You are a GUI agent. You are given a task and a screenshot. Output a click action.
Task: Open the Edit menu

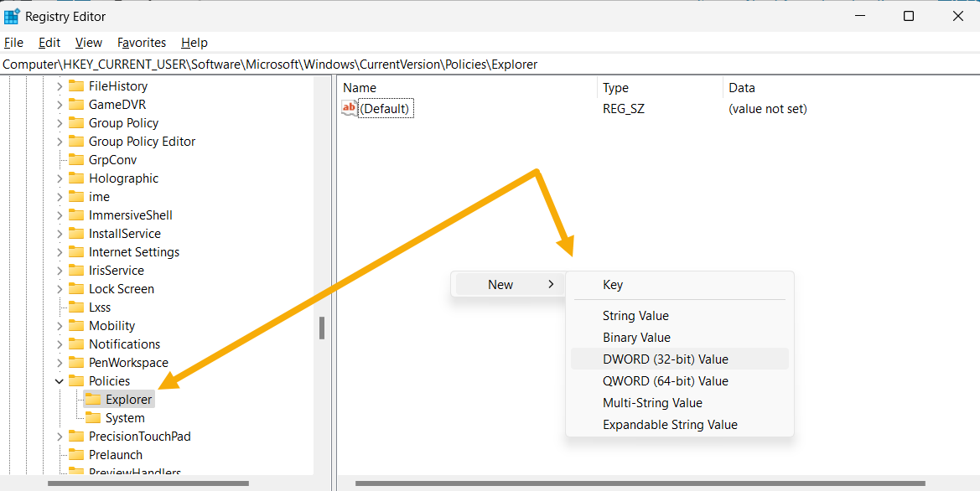(49, 42)
